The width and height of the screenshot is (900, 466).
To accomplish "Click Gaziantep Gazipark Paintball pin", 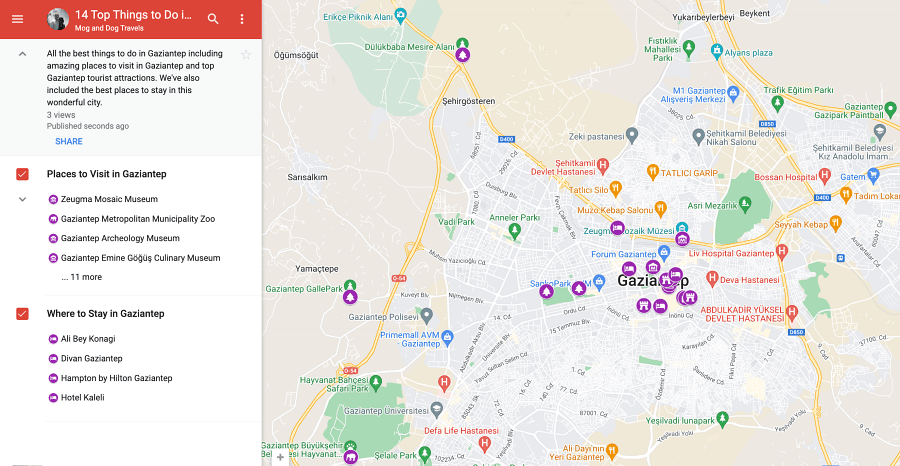I will pyautogui.click(x=890, y=108).
